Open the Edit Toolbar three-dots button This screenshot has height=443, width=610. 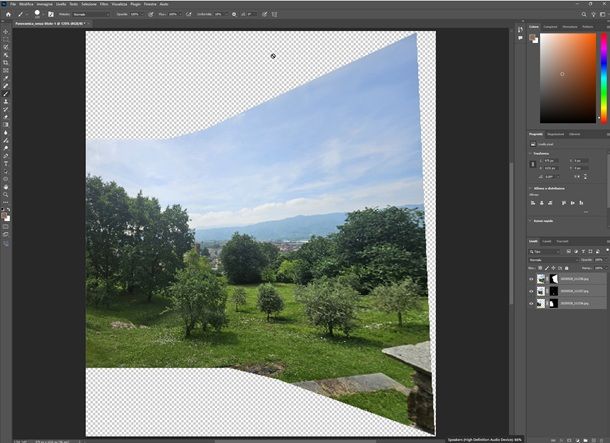click(5, 203)
